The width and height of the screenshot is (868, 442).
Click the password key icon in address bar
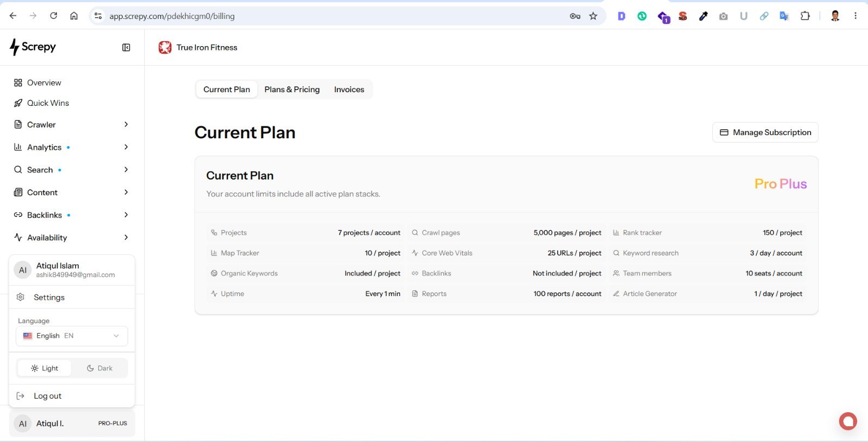tap(575, 16)
